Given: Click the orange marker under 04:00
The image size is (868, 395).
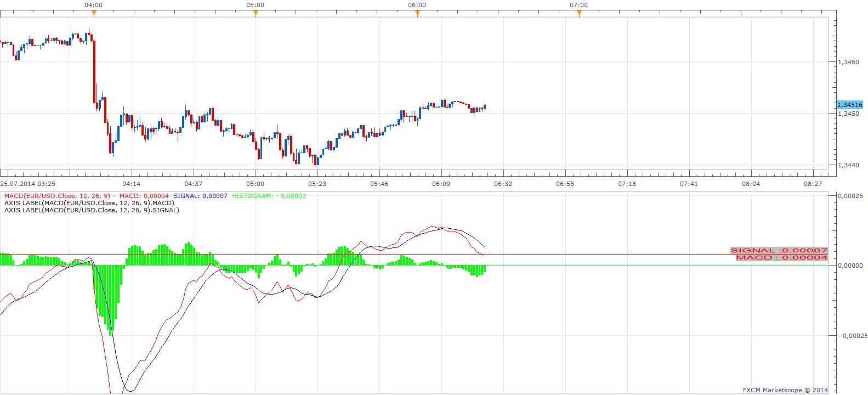Looking at the screenshot, I should pos(94,13).
